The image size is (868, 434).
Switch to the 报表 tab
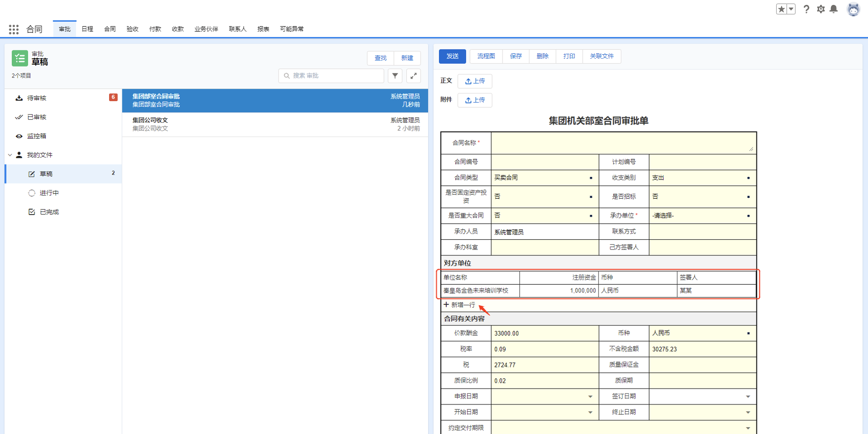pos(263,29)
